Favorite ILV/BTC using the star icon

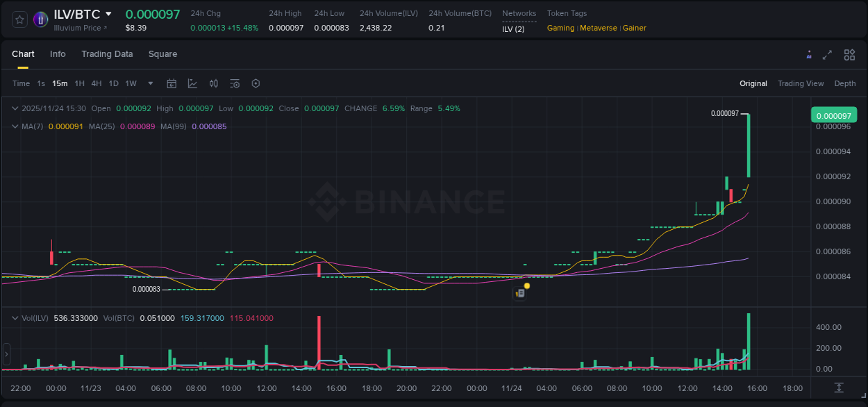[19, 19]
